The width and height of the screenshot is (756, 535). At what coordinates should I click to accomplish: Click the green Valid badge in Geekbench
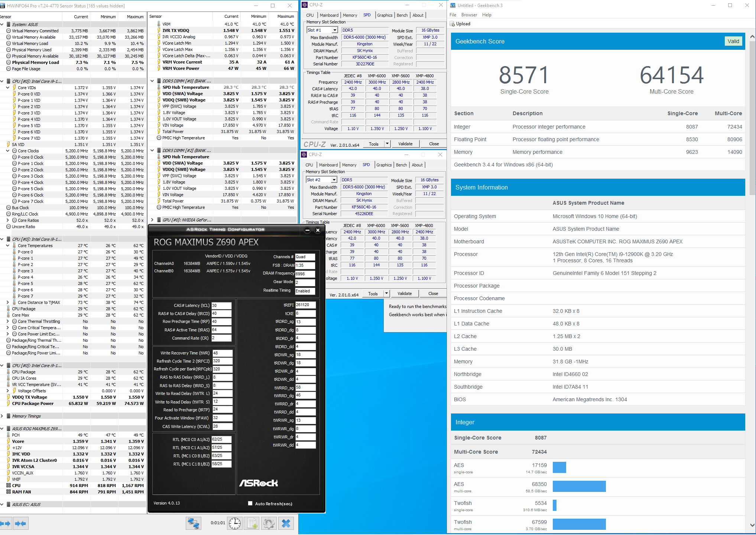(x=733, y=41)
